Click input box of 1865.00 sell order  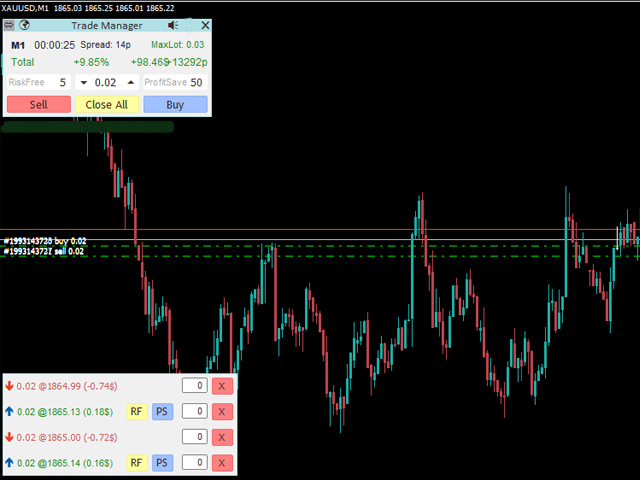click(195, 437)
